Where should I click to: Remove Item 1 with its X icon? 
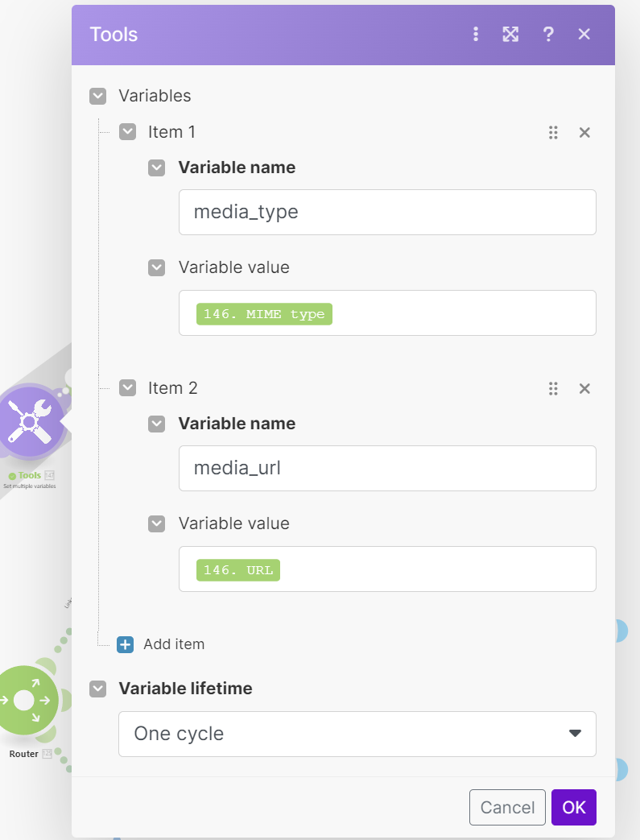click(585, 133)
